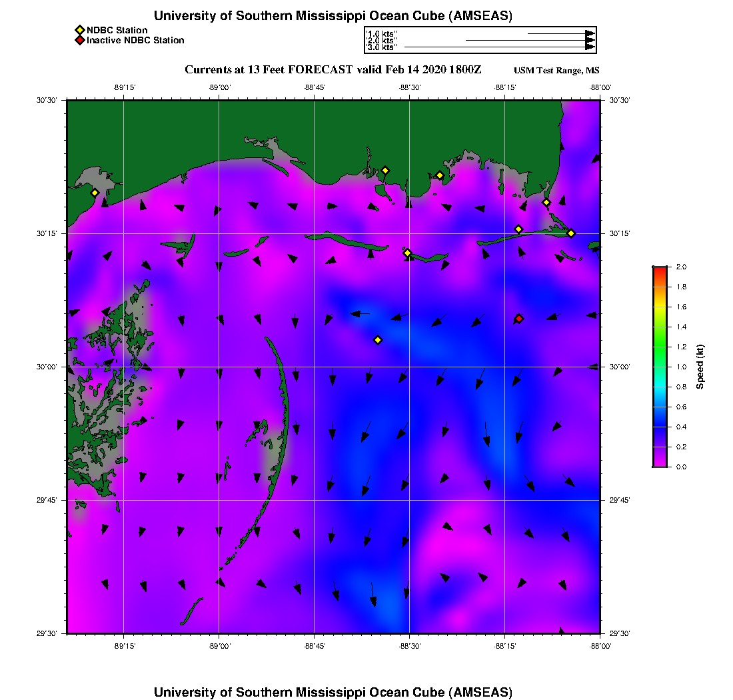Click the USM Test Range, MS label
The width and height of the screenshot is (733, 700).
[x=556, y=71]
